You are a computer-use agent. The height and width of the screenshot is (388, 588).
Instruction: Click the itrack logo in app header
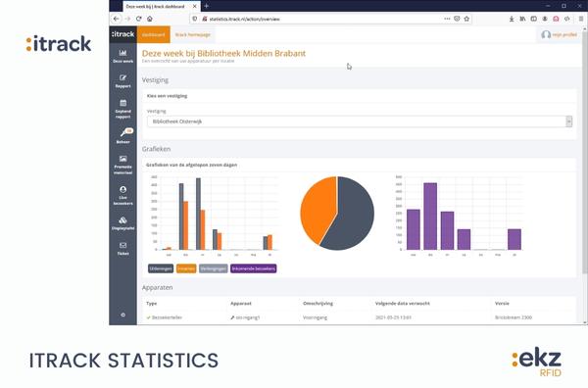[x=122, y=34]
